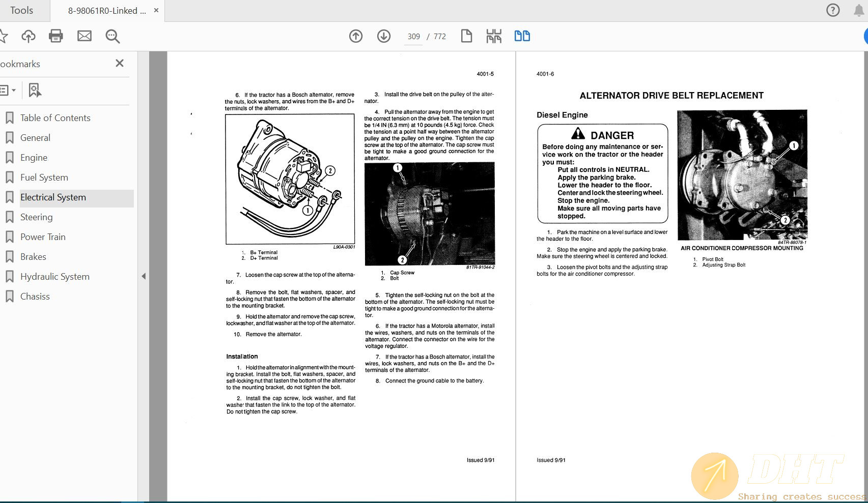Viewport: 868px width, 503px height.
Task: Open the help question mark icon
Action: (833, 10)
